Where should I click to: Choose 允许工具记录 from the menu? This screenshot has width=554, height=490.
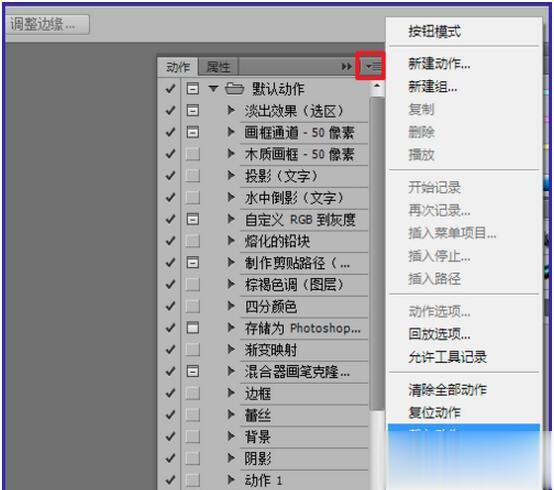click(447, 357)
